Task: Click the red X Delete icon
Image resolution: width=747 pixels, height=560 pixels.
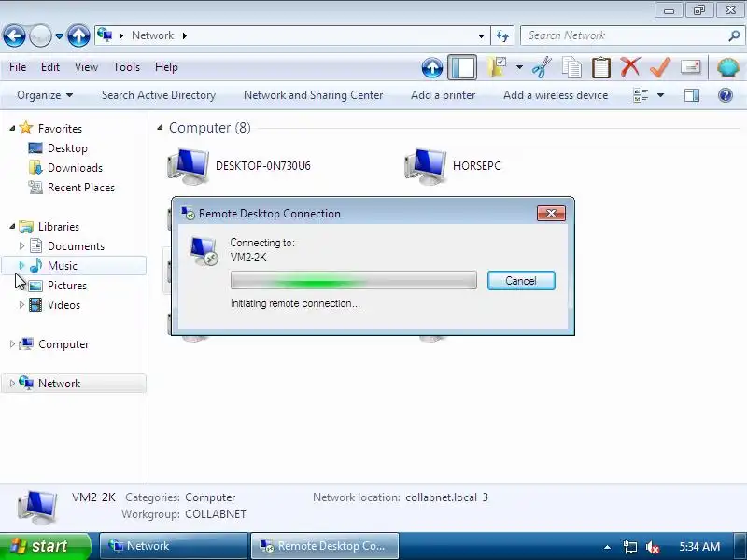Action: click(x=630, y=67)
